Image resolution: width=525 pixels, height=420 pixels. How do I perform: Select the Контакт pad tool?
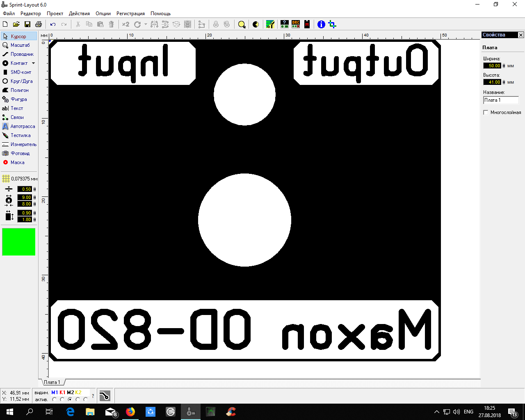[x=16, y=63]
